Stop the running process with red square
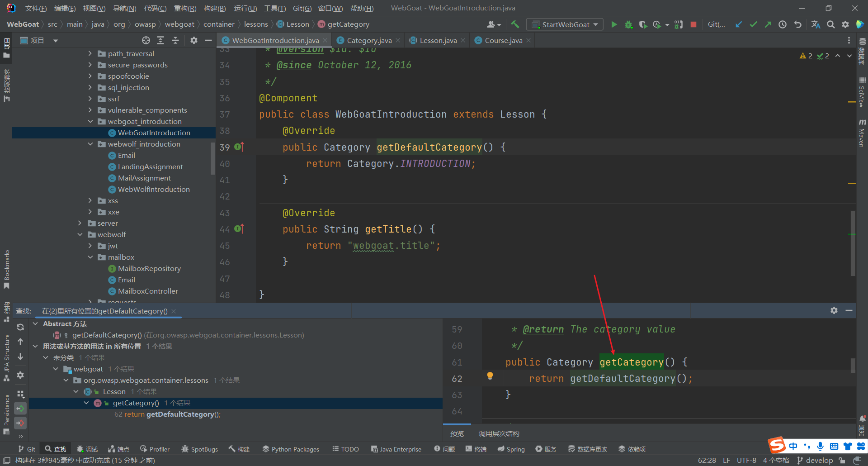 point(693,24)
